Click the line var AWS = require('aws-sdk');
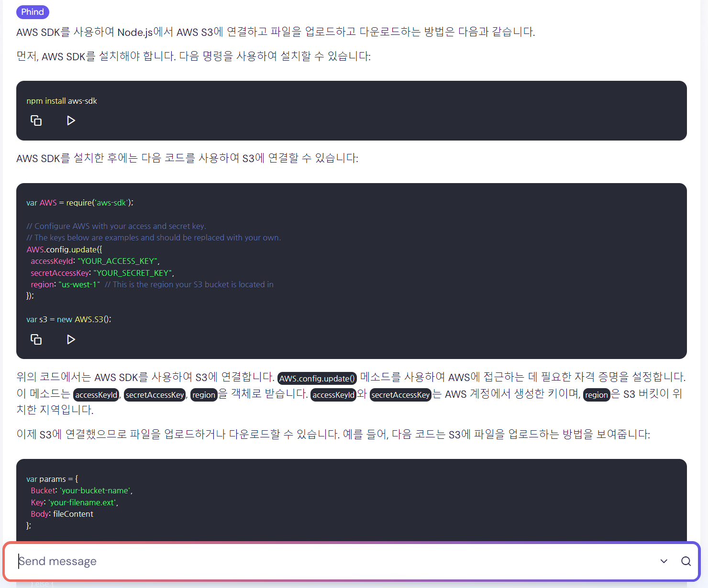 pos(80,203)
